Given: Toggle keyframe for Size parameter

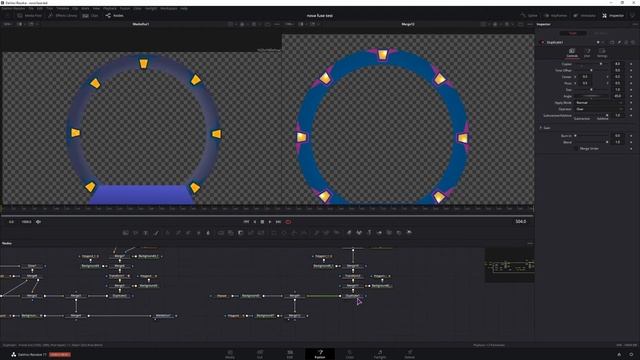Looking at the screenshot, I should click(x=631, y=89).
